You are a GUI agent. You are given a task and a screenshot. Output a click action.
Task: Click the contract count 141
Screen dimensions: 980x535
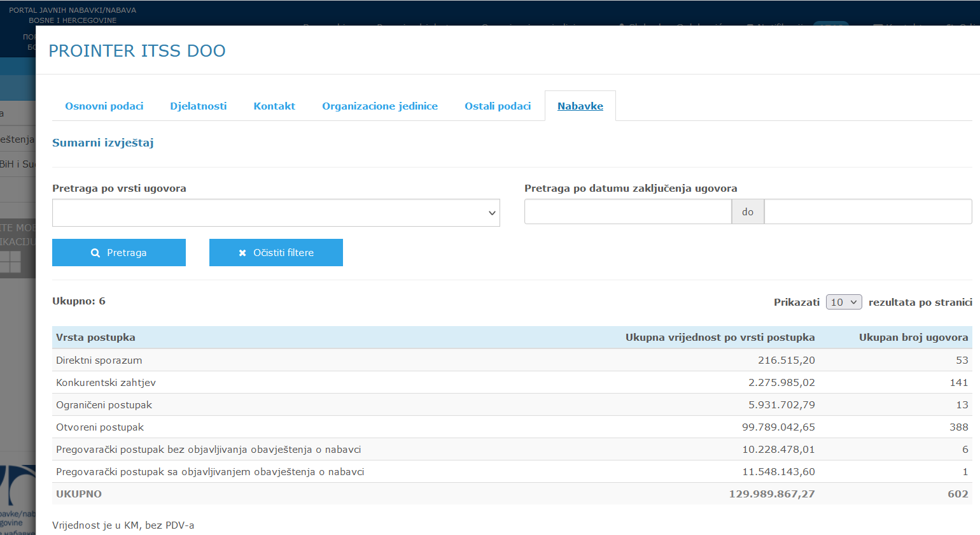(x=959, y=383)
